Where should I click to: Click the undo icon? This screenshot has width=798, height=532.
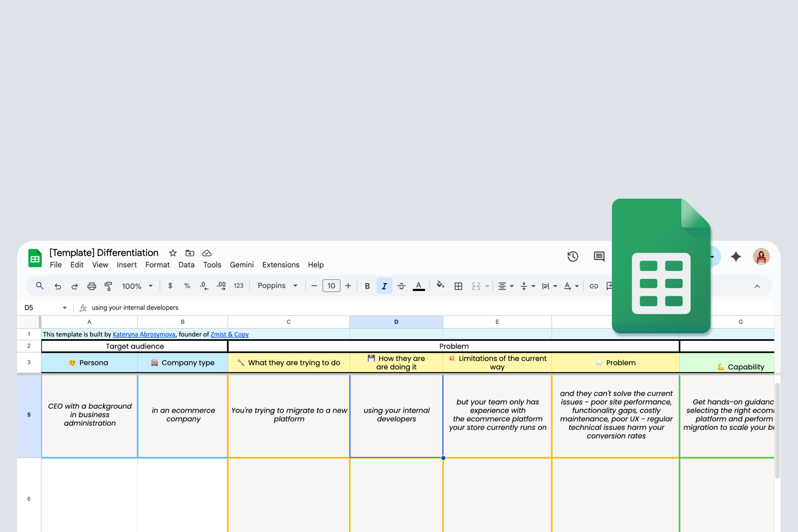tap(58, 286)
